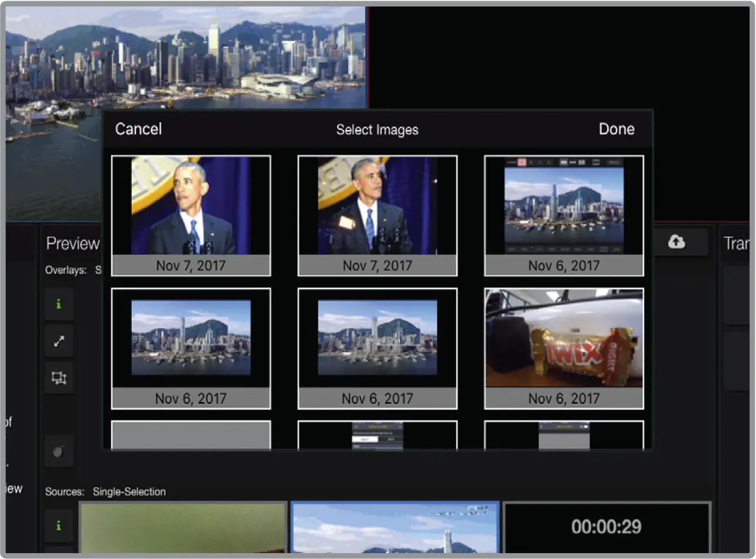This screenshot has height=559, width=756.
Task: Select the skyline source tile in Sources row
Action: tap(395, 527)
